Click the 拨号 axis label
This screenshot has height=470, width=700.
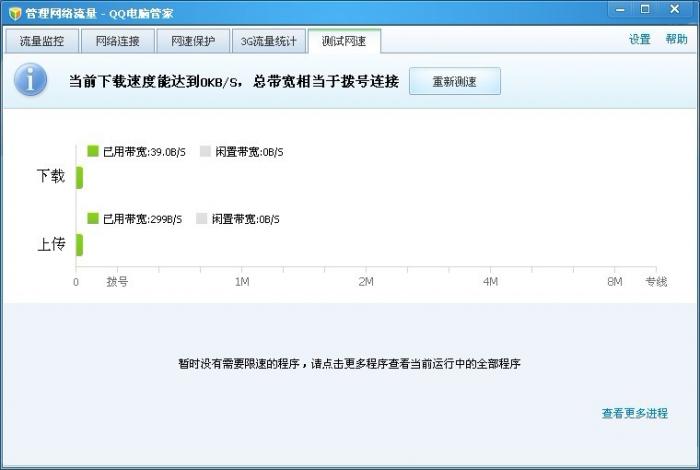click(x=117, y=282)
